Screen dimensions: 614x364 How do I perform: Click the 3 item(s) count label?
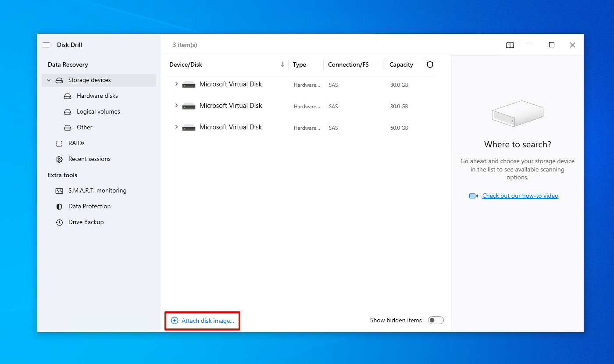185,45
